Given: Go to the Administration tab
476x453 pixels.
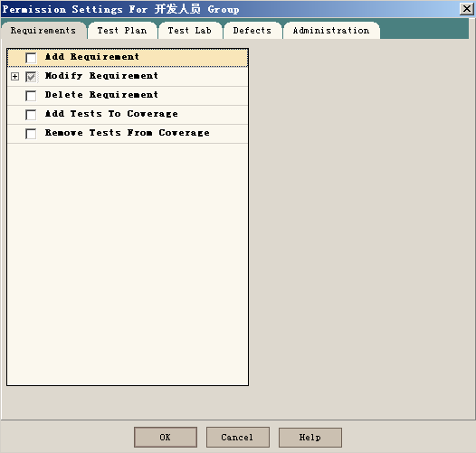Looking at the screenshot, I should [x=331, y=31].
